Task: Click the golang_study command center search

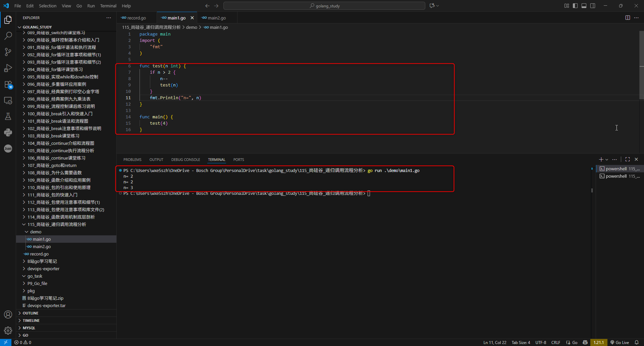Action: pyautogui.click(x=324, y=6)
